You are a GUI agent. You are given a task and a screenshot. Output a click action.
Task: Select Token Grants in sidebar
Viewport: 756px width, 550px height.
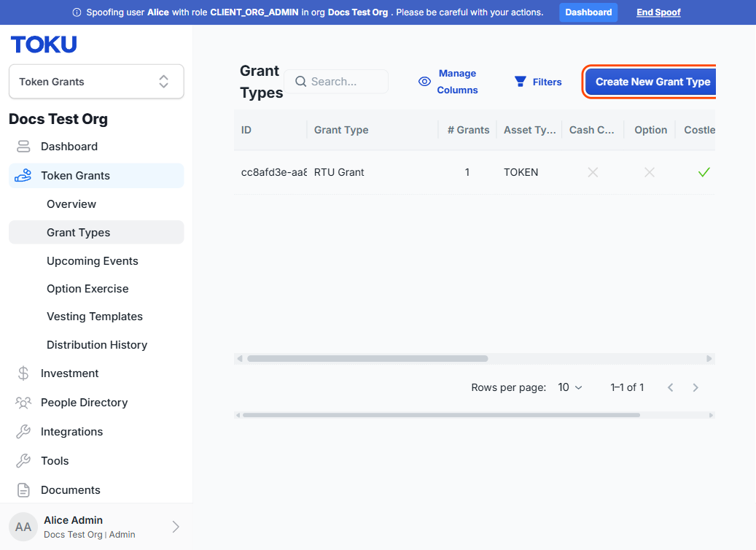click(x=96, y=176)
